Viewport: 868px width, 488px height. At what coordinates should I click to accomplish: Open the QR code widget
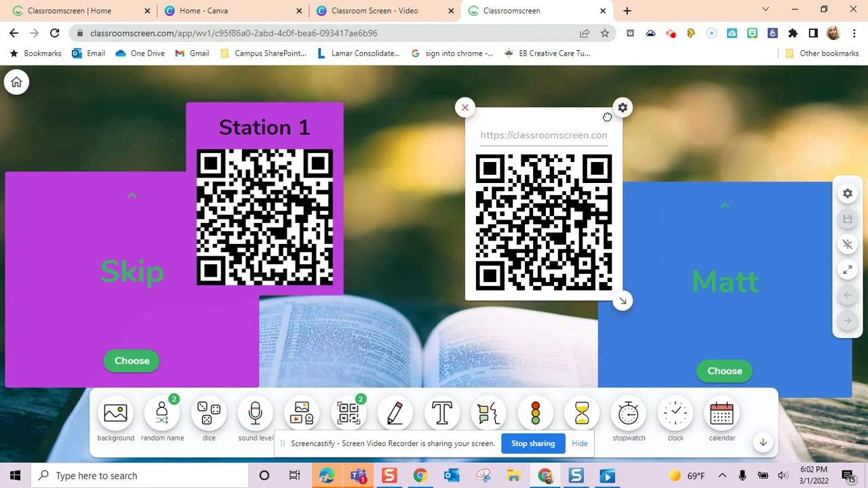coord(349,413)
